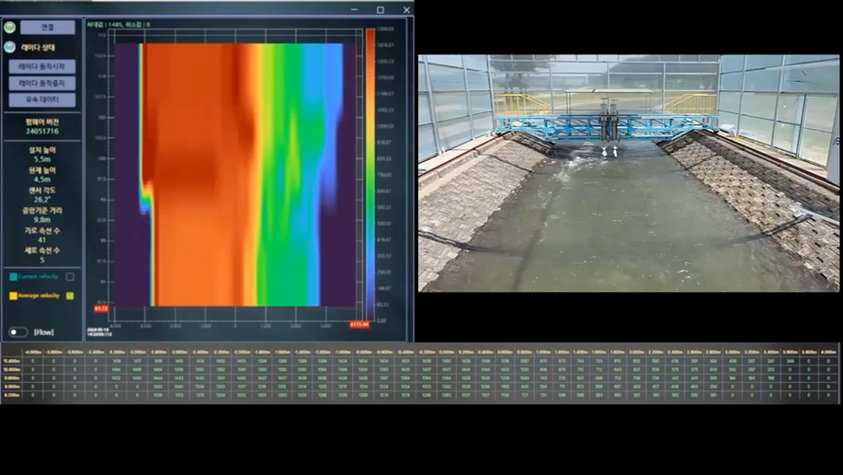
Task: Click the red Y-axis marker label 81.72
Action: 101,309
